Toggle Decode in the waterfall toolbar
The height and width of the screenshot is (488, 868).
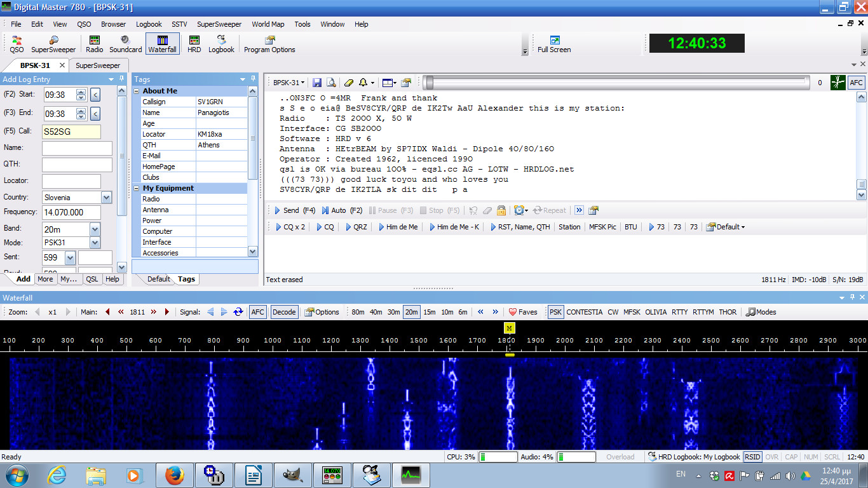[x=283, y=312]
